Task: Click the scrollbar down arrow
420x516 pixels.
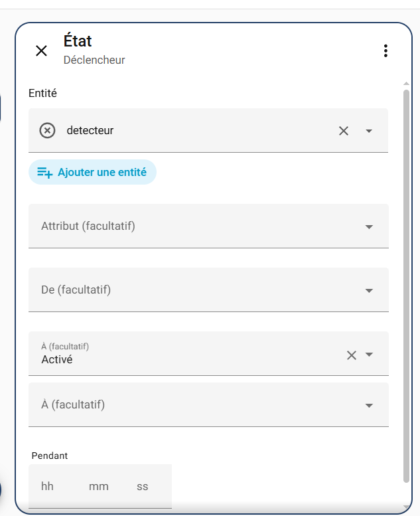Action: [x=406, y=508]
